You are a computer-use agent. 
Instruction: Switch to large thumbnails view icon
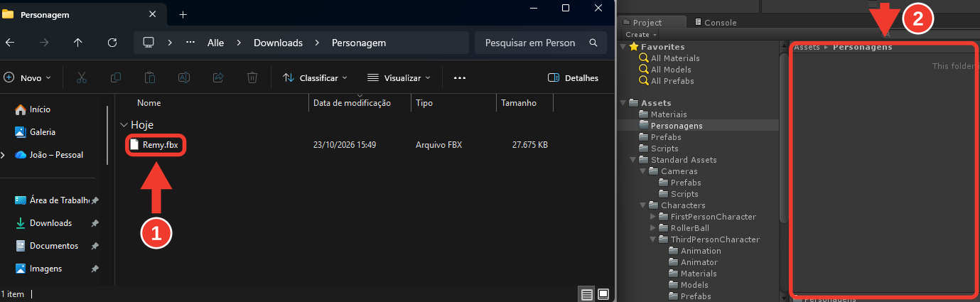click(x=603, y=294)
